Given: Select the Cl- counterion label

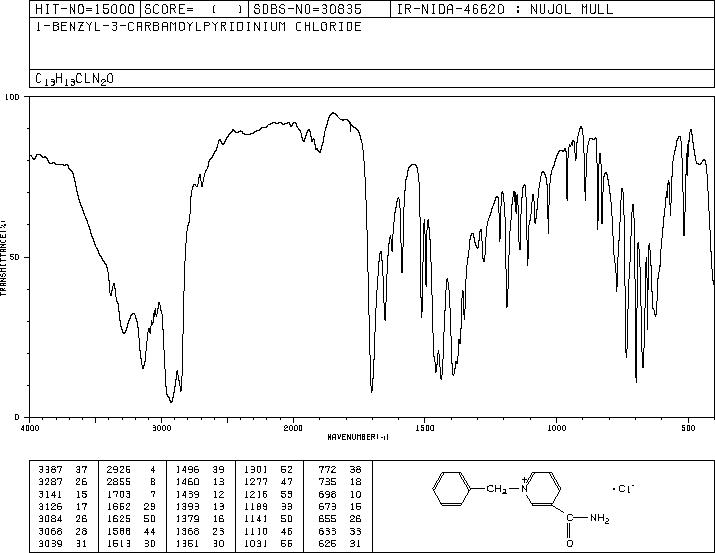Looking at the screenshot, I should click(x=625, y=489).
